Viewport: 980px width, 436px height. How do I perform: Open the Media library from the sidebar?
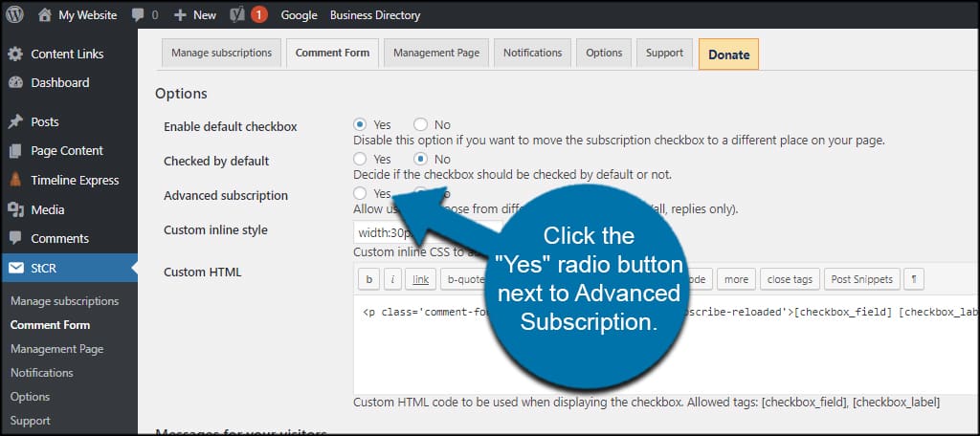coord(47,209)
